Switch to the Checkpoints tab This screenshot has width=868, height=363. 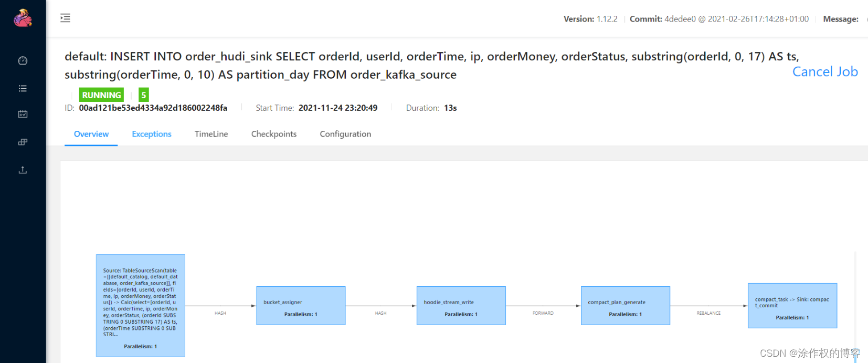[274, 134]
